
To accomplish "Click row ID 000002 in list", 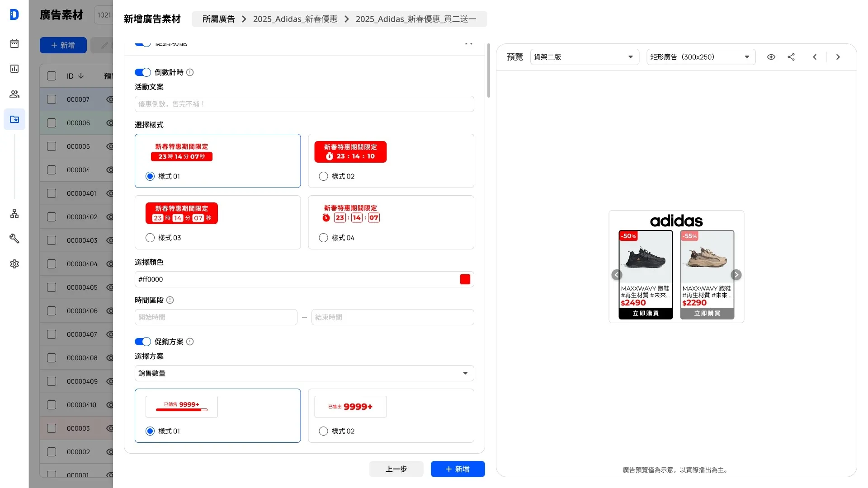I will 78,452.
